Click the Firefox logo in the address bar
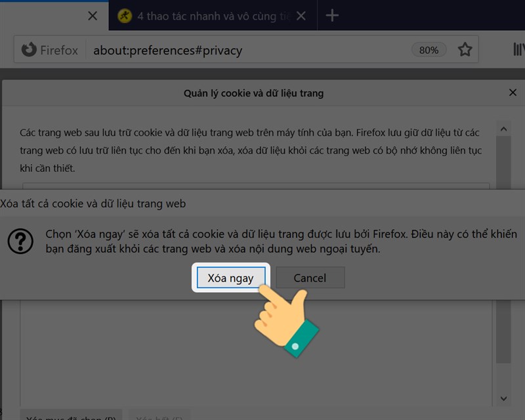525x420 pixels. click(x=28, y=50)
